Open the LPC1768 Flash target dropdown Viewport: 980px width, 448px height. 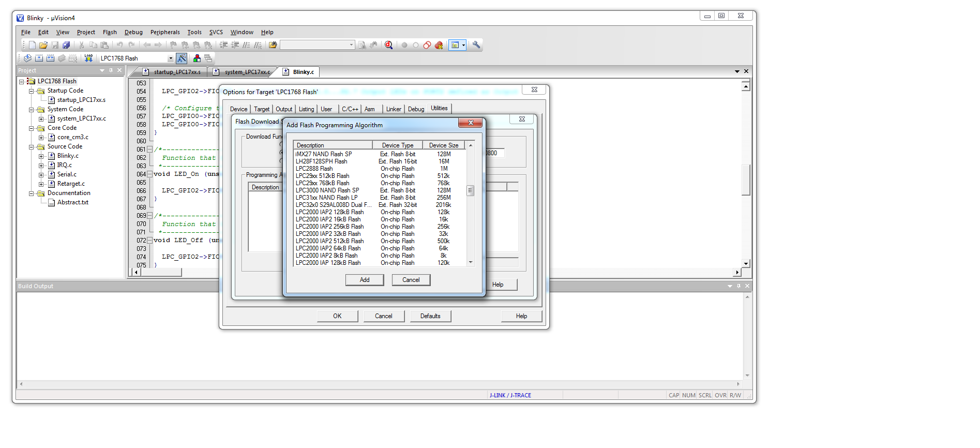tap(170, 58)
